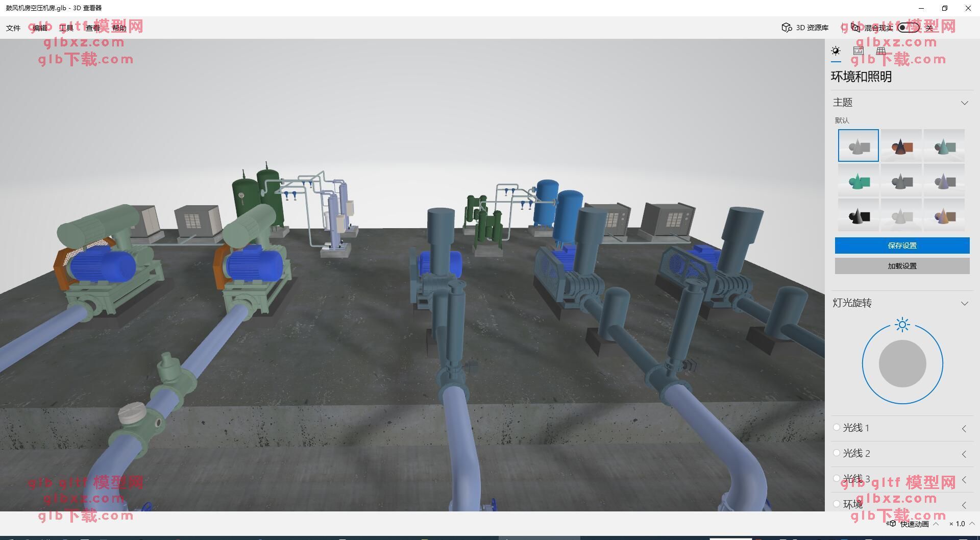Expand the 光线 3 settings chevron
The height and width of the screenshot is (540, 980).
(x=964, y=479)
